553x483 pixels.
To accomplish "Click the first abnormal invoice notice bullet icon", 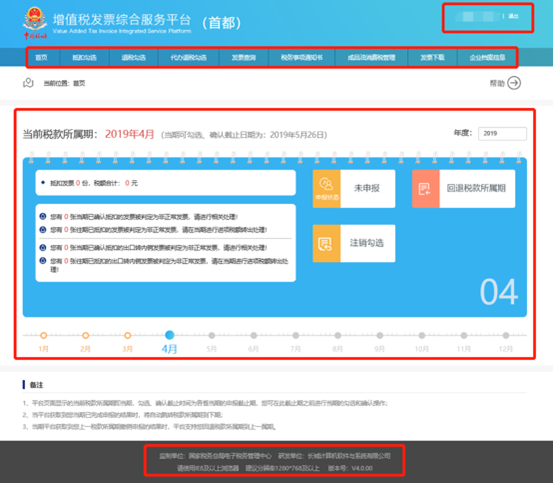I will click(43, 216).
